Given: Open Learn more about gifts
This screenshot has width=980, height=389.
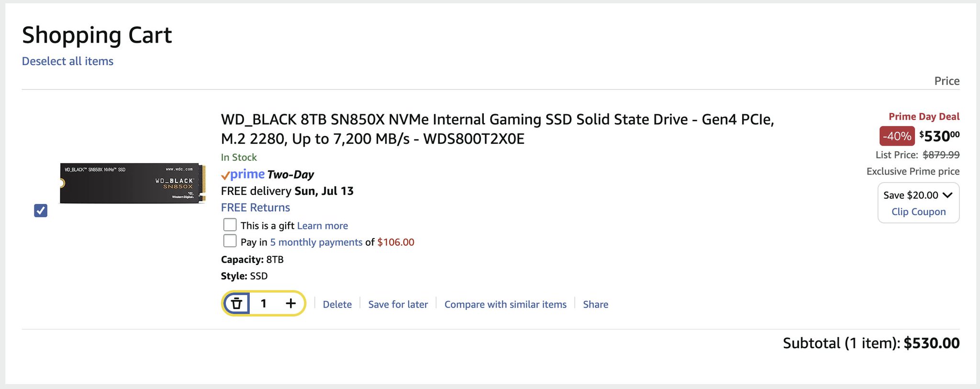Looking at the screenshot, I should pos(323,226).
